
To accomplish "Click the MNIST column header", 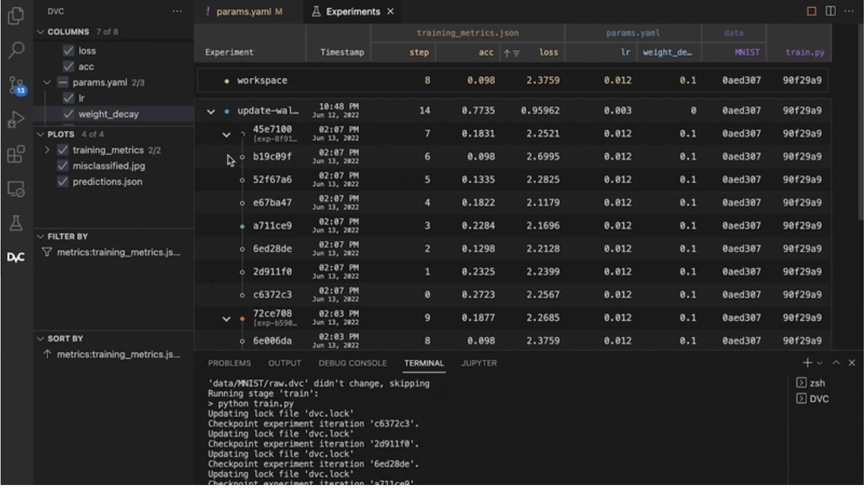I will tap(747, 53).
